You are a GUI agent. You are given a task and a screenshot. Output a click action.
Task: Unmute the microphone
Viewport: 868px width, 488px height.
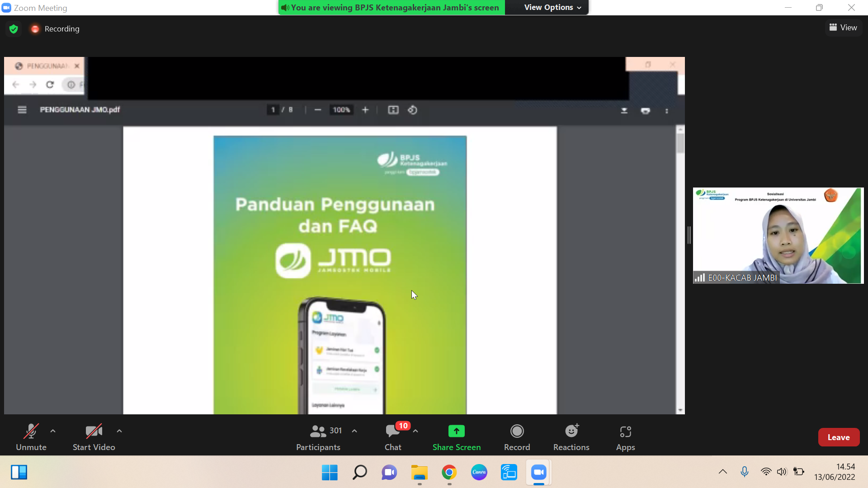[31, 437]
